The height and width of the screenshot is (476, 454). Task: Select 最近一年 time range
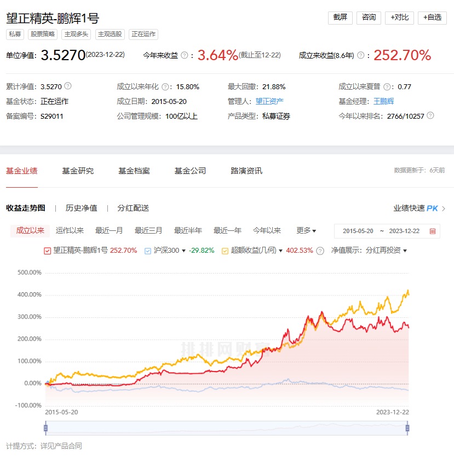(x=227, y=231)
